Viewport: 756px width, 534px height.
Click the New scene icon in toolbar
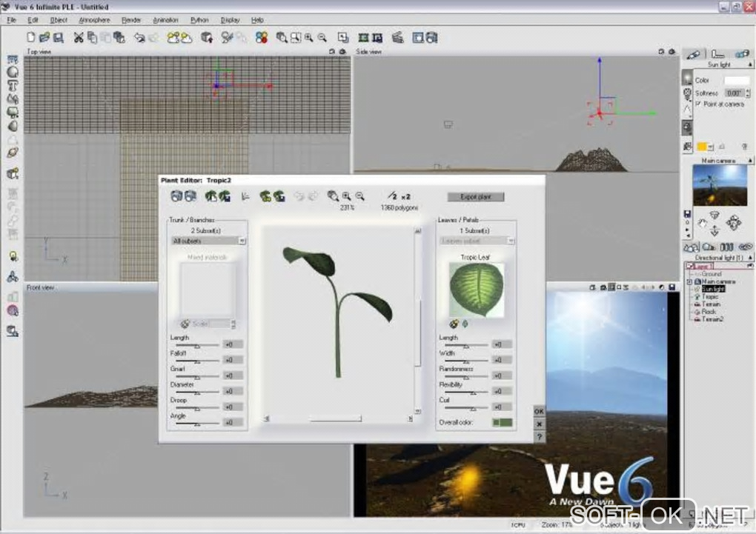[31, 38]
